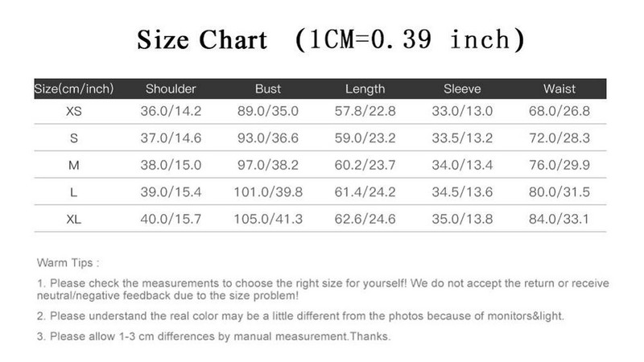This screenshot has height=362, width=644.
Task: Click the S shoulder value 37.0/14.6
Action: 171,138
